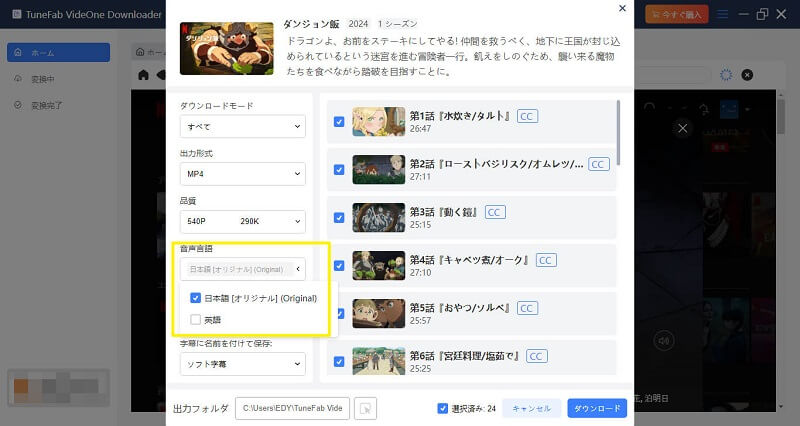Open thumbnail of 第6話 宮廷料理/塩茹で

tap(379, 361)
